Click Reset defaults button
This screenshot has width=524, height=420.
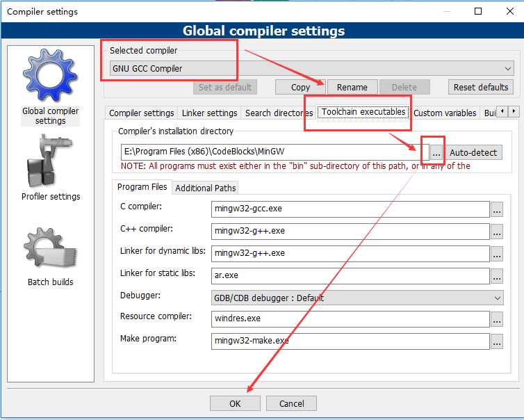tap(480, 88)
